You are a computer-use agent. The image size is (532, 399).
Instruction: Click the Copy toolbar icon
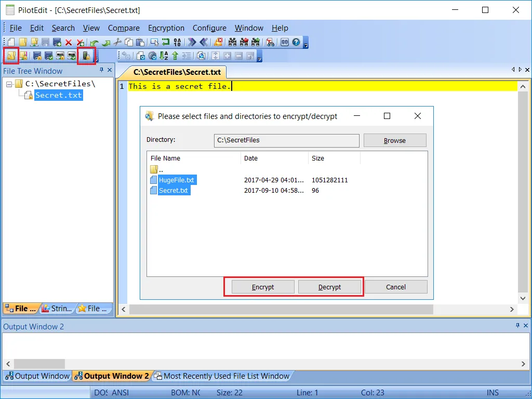tap(128, 43)
